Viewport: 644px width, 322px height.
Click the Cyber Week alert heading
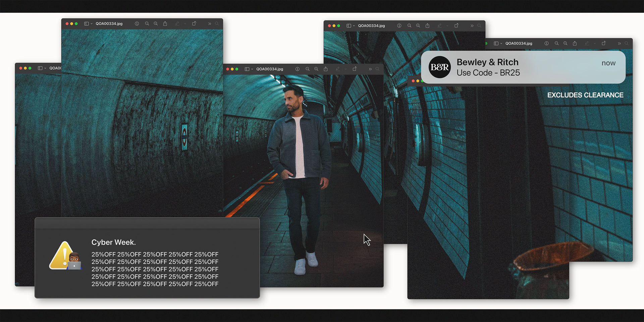coord(113,242)
